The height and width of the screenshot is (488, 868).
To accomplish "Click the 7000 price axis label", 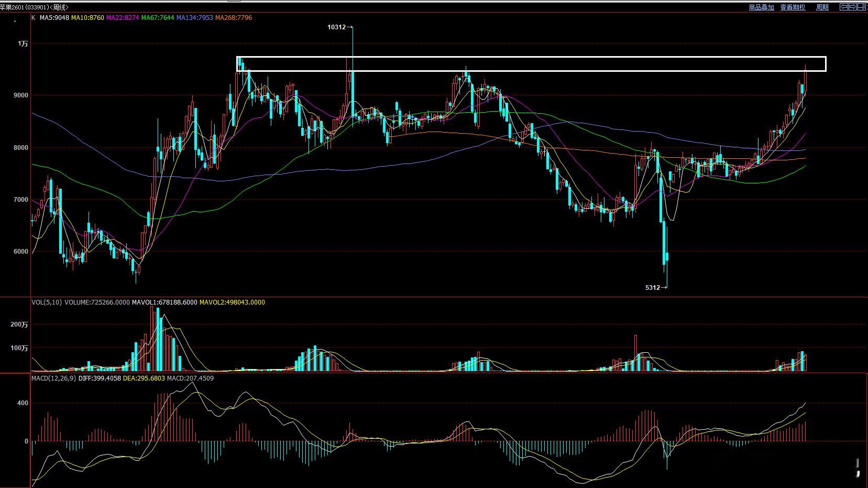I will pos(20,200).
